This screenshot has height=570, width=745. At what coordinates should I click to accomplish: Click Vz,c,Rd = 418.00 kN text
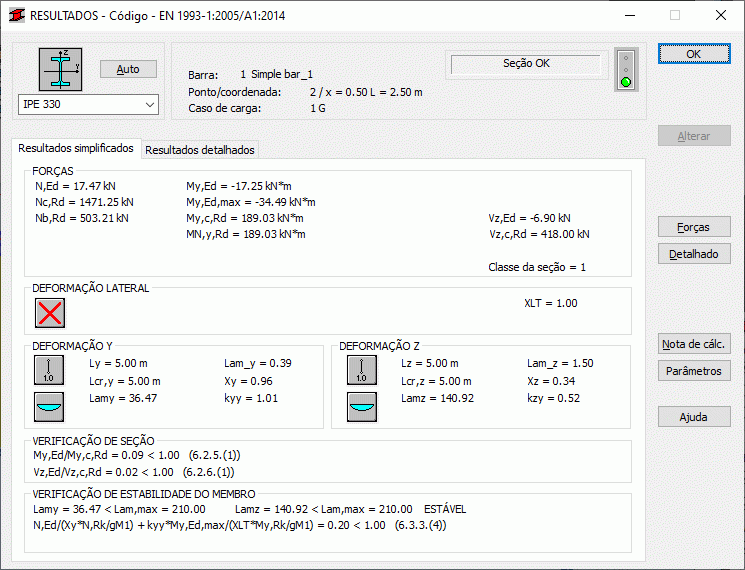click(x=539, y=235)
